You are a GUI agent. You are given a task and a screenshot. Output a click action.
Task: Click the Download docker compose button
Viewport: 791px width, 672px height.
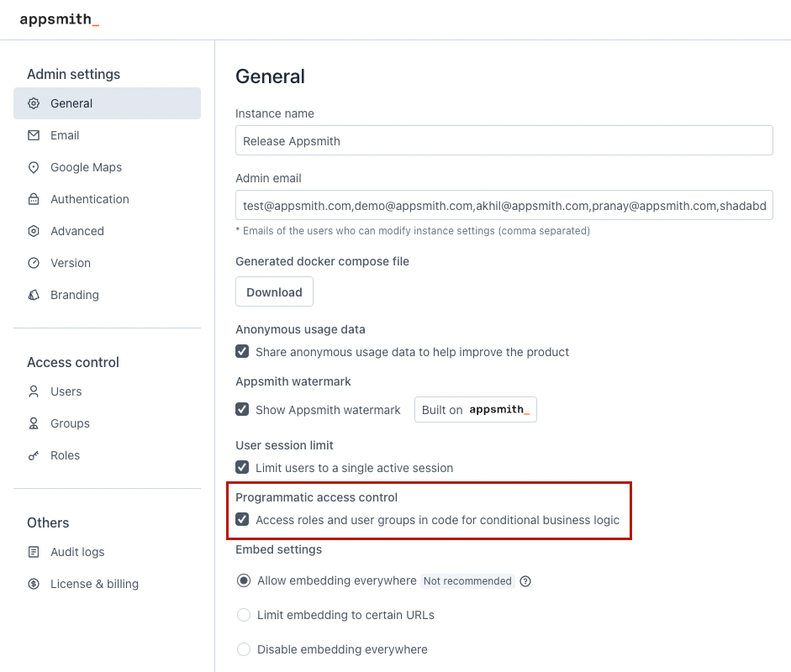274,291
